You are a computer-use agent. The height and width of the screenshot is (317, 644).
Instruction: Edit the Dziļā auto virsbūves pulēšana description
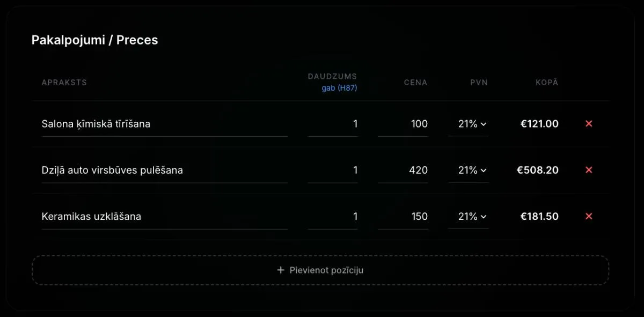(x=164, y=170)
